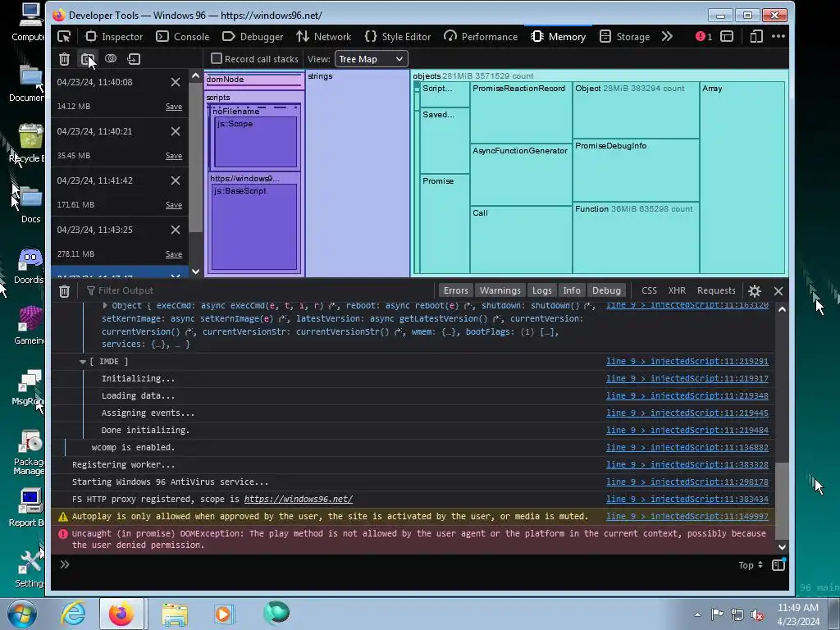Toggle the CSS filter
The width and height of the screenshot is (840, 630).
click(x=649, y=290)
